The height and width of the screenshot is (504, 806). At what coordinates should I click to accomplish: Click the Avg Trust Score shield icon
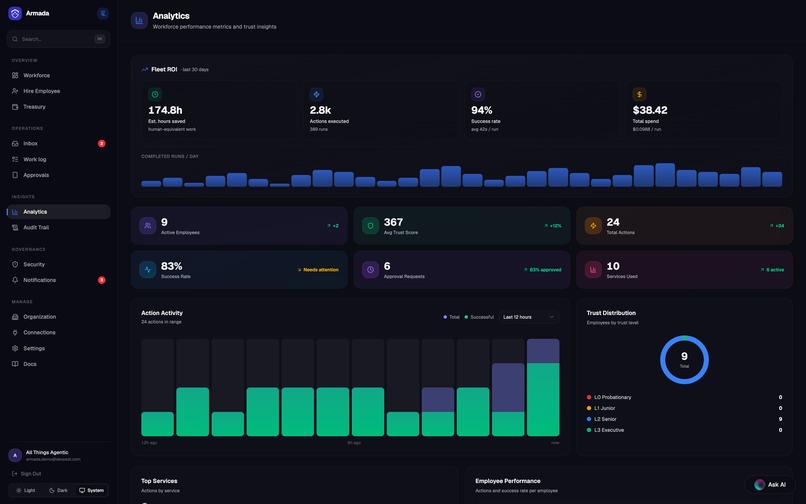coord(370,226)
